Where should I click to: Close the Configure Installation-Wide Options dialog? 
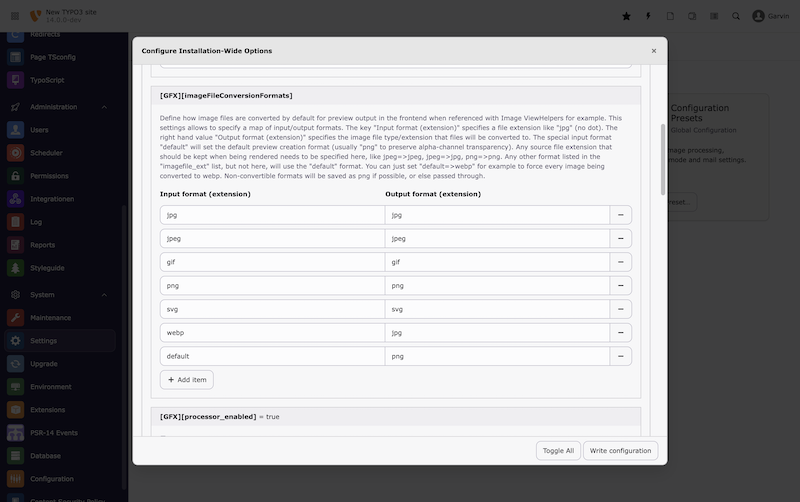pos(654,50)
